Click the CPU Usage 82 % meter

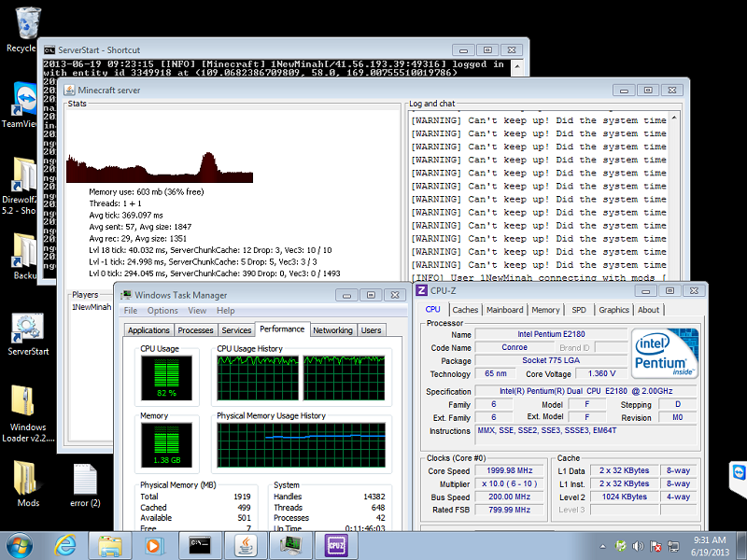coord(166,377)
